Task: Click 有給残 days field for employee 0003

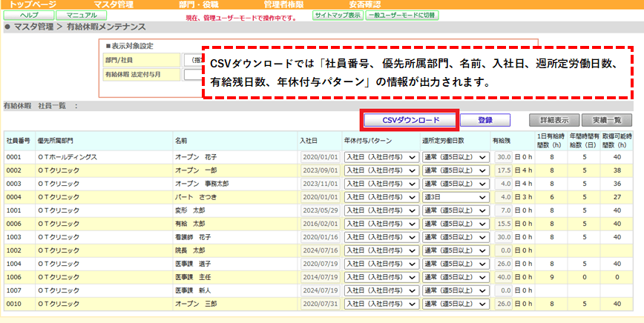Action: (504, 184)
